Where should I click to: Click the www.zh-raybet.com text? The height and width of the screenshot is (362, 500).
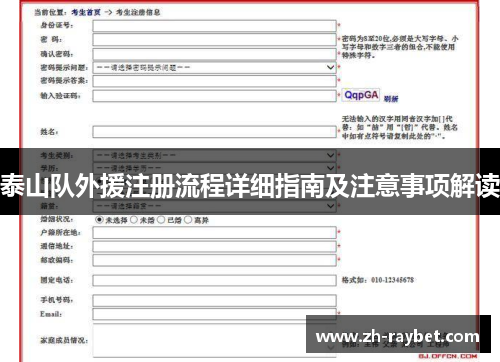tap(398, 336)
